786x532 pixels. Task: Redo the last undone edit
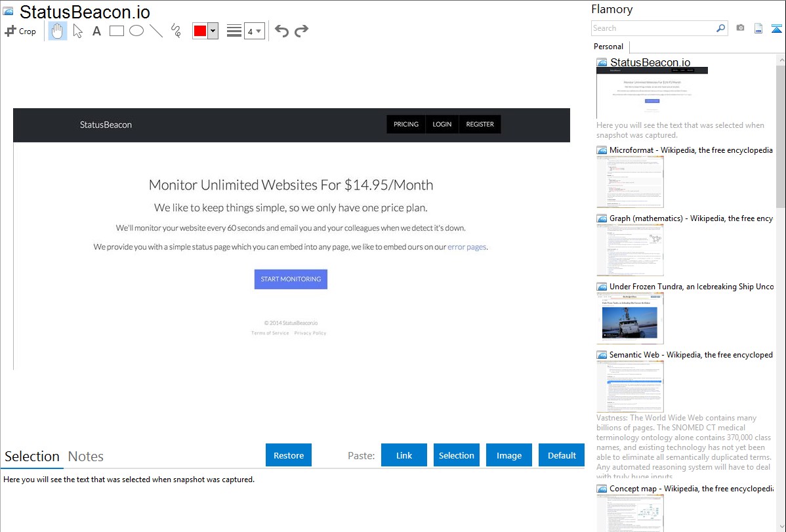pos(301,31)
